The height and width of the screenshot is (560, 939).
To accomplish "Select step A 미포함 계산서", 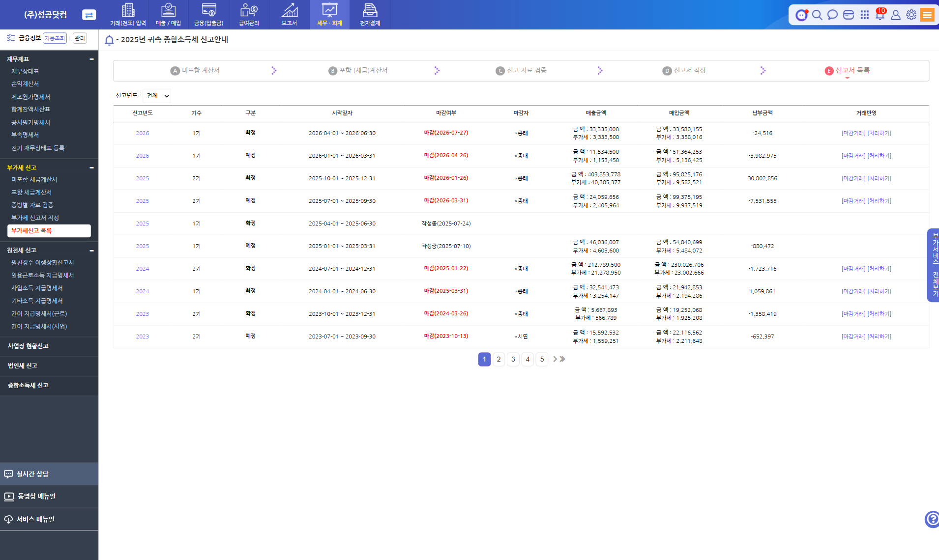I will coord(195,71).
